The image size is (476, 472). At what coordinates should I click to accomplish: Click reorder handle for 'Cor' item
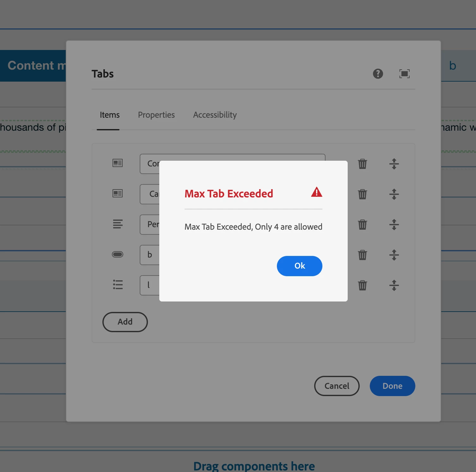point(394,164)
